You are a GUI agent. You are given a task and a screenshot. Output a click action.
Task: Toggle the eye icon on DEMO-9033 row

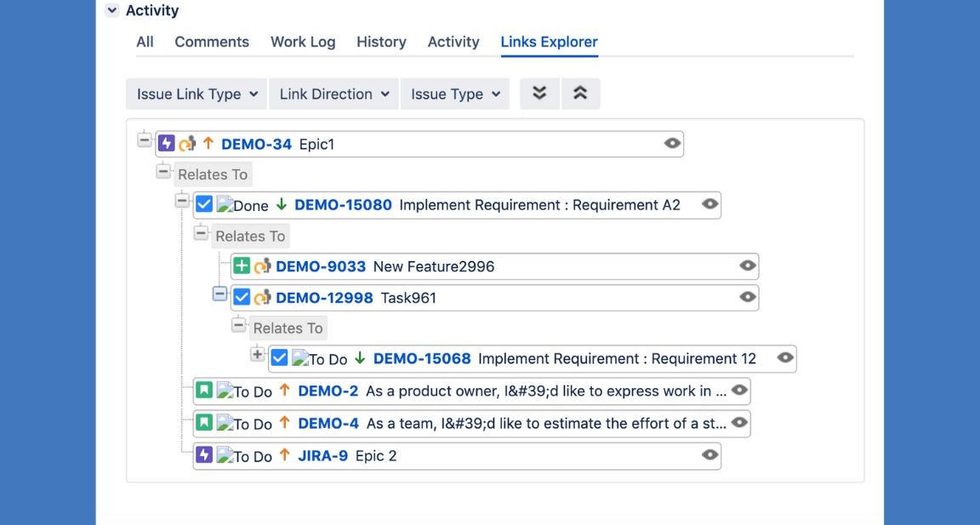[x=748, y=266]
